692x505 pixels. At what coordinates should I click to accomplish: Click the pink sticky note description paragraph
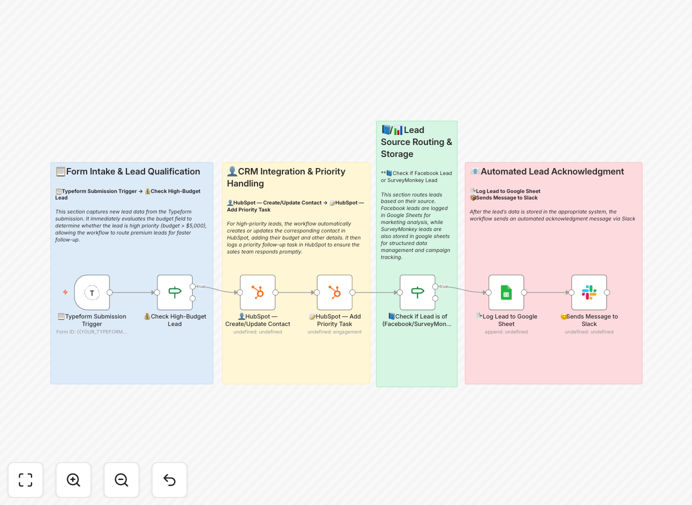(x=553, y=215)
